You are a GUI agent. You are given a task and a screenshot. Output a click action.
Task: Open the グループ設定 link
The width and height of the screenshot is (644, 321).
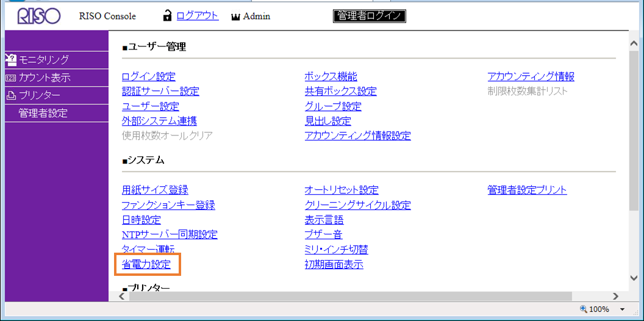point(333,106)
